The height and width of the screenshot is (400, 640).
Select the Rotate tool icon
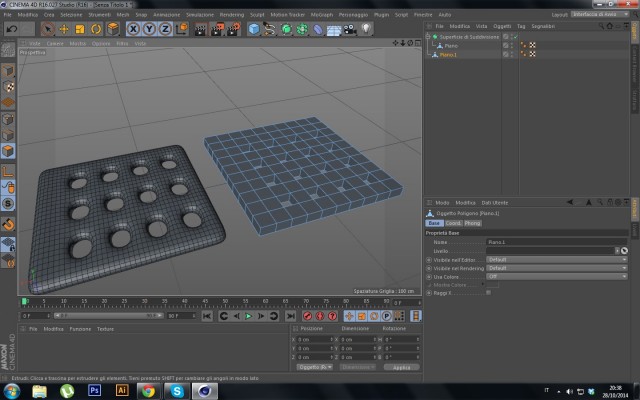(96, 29)
